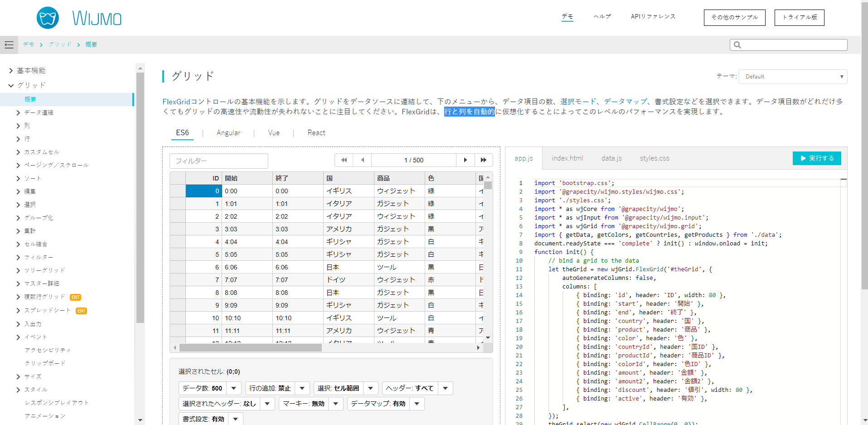Go to next page in grid pager
868x425 pixels.
pos(466,160)
